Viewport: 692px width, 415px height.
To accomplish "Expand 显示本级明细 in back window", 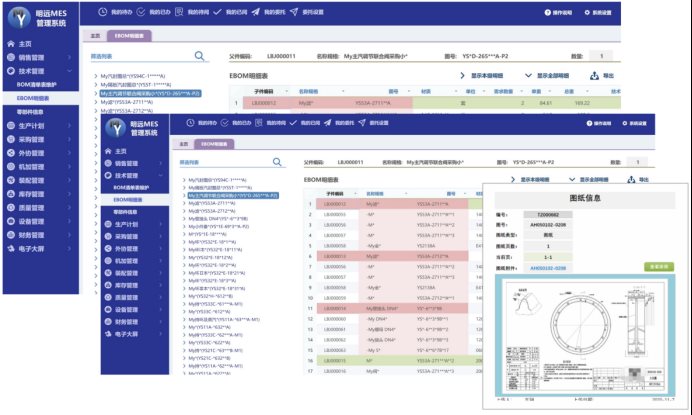I will [x=484, y=75].
